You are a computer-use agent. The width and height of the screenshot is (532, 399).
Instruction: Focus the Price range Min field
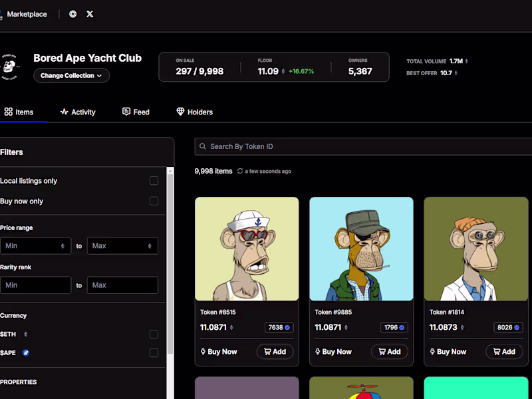coord(35,245)
